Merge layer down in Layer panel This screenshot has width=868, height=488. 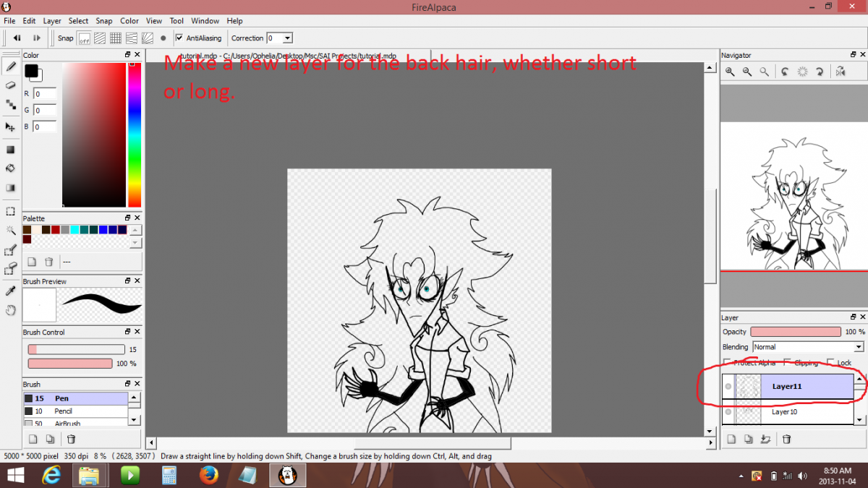tap(765, 439)
